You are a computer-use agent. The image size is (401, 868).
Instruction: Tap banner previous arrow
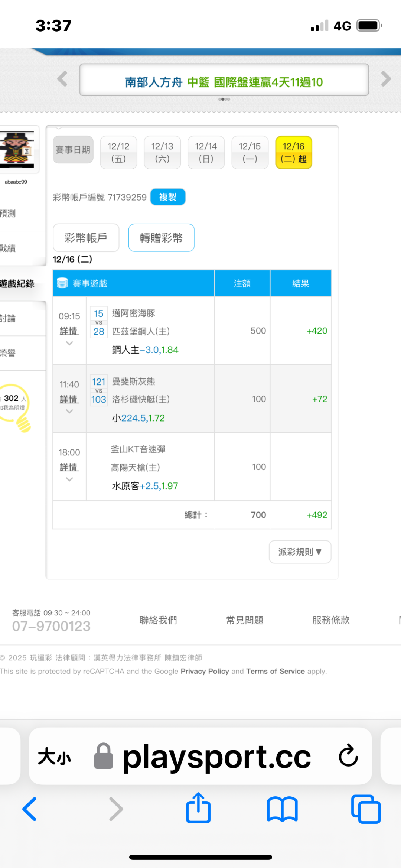point(62,79)
